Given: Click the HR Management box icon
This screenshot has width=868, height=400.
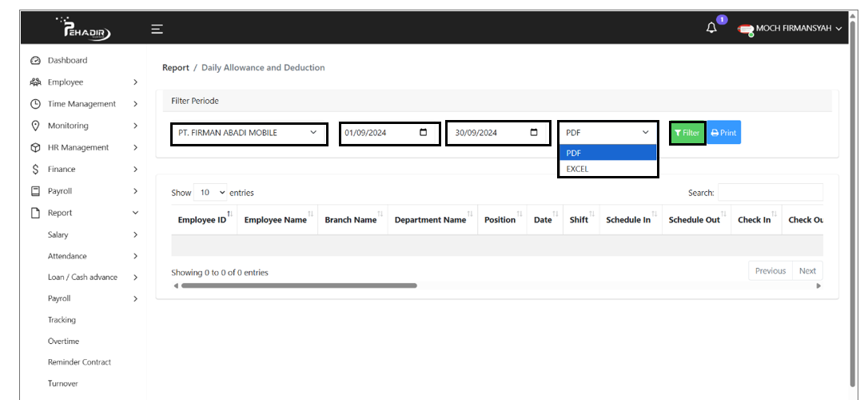Looking at the screenshot, I should [35, 147].
